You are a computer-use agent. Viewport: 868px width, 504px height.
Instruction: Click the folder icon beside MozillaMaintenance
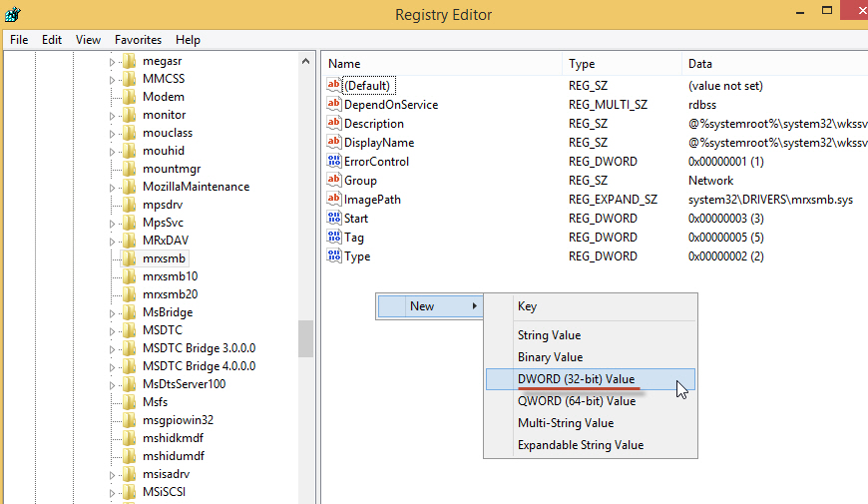(x=129, y=187)
